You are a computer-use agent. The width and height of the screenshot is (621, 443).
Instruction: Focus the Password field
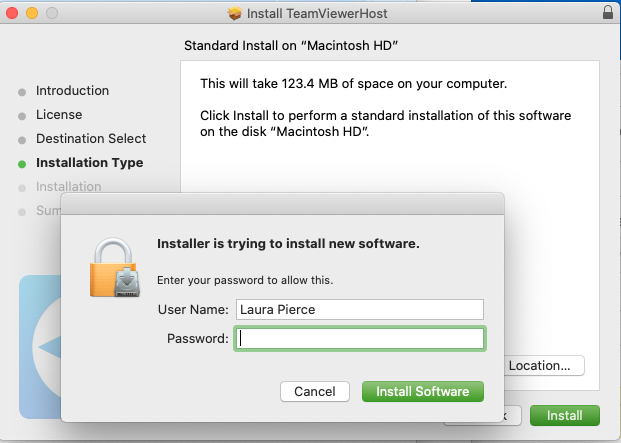(360, 338)
